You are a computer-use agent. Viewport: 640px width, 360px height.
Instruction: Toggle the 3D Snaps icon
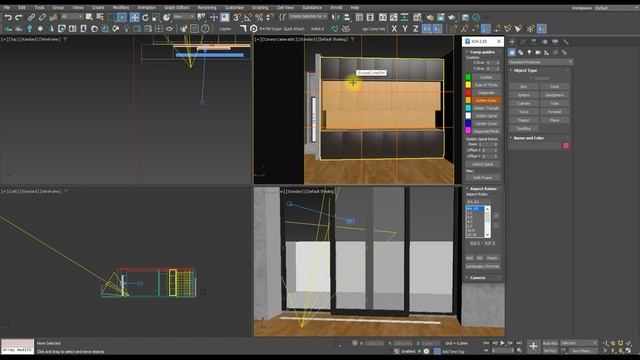(237, 17)
